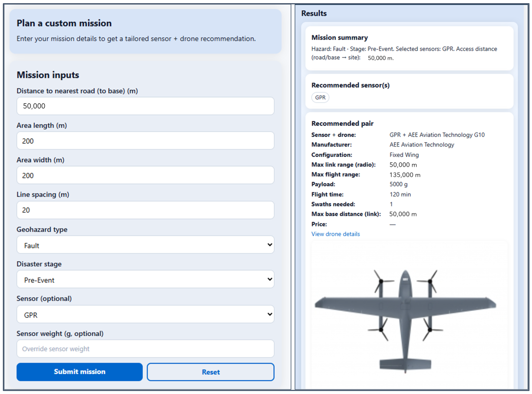This screenshot has height=394, width=532.
Task: Click the Sensor dropdown chevron arrow
Action: (270, 314)
